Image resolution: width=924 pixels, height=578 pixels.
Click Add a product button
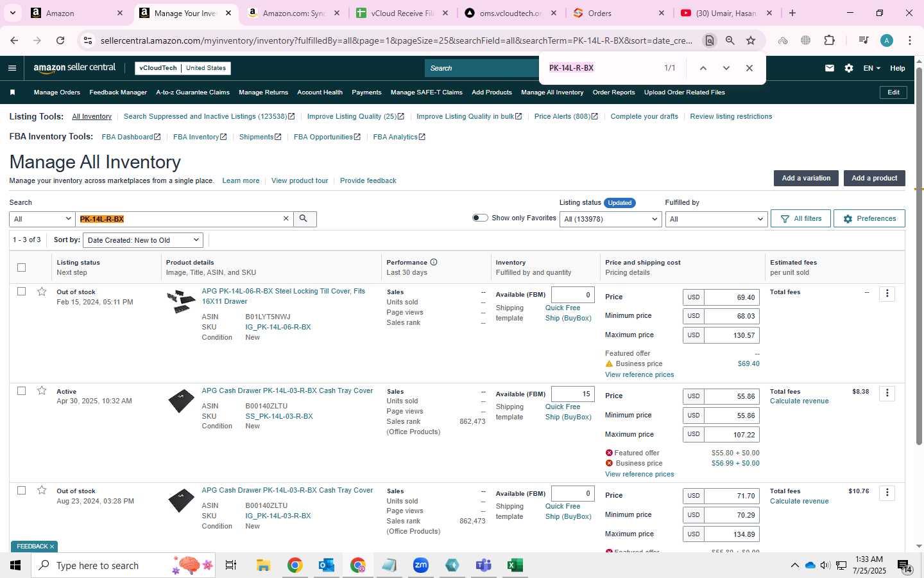click(x=874, y=178)
